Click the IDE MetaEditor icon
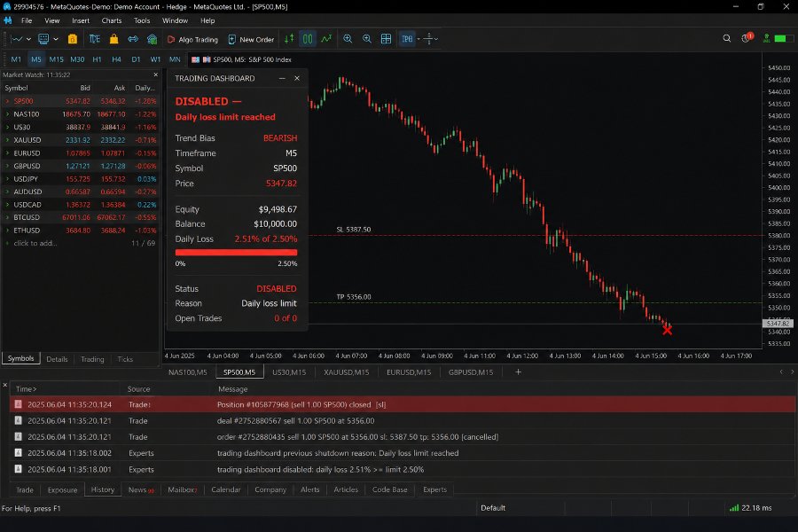This screenshot has height=532, width=798. pos(94,39)
